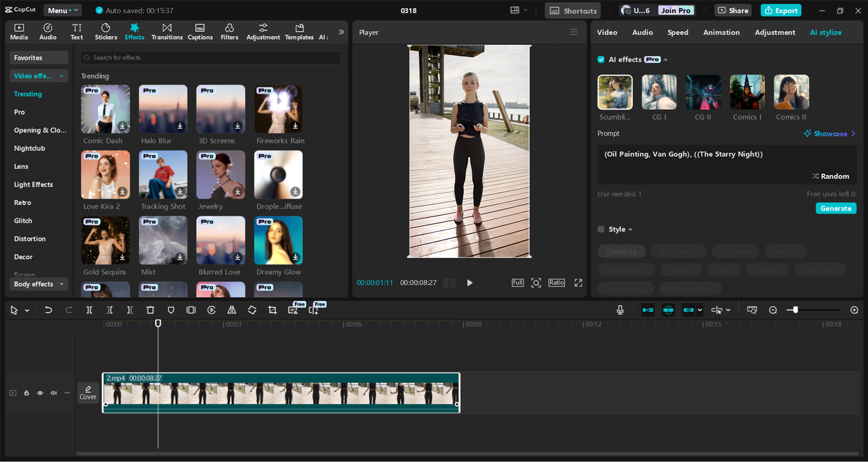This screenshot has width=868, height=462.
Task: Open the Stickers panel in the media bar
Action: pyautogui.click(x=106, y=31)
